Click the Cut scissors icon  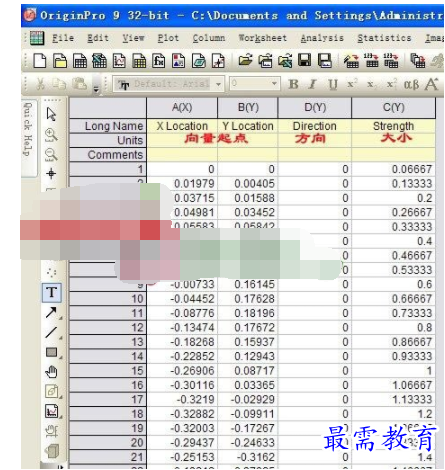click(40, 84)
